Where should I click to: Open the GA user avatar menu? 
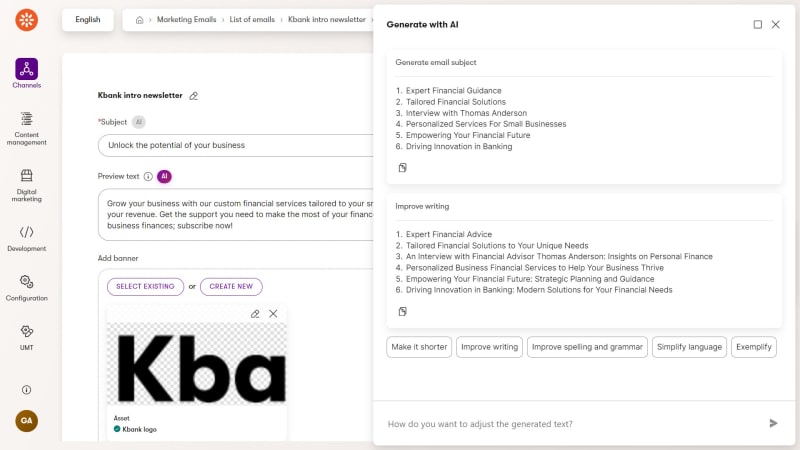27,421
